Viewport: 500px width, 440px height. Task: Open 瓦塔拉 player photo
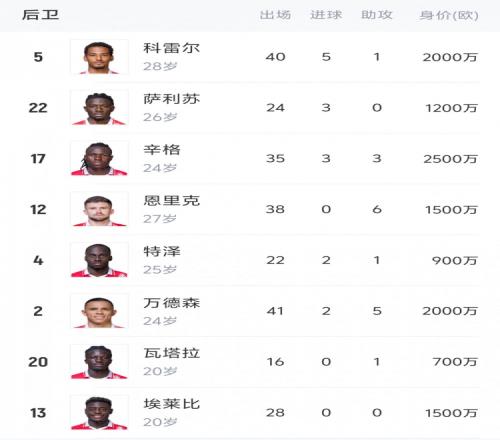99,362
